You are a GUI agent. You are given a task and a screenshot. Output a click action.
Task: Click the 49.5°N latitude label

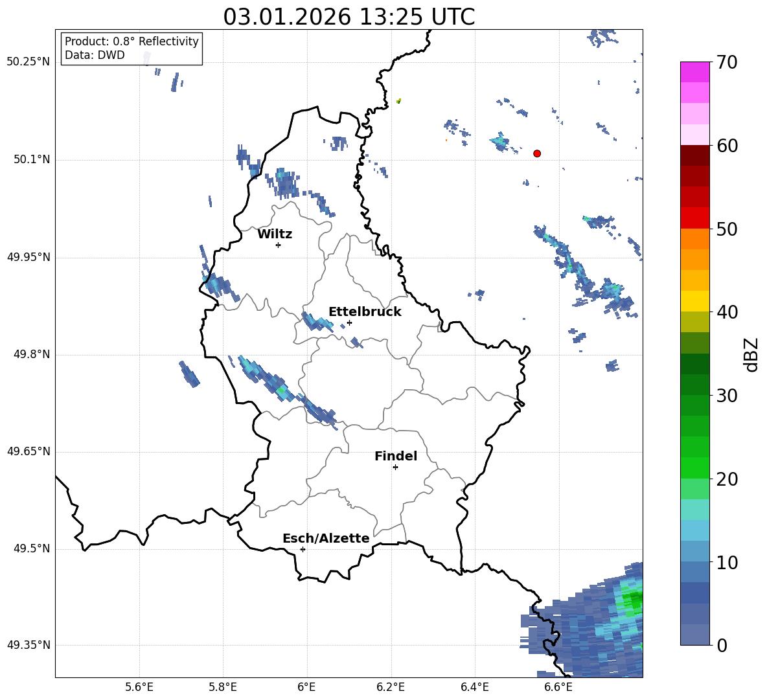pyautogui.click(x=32, y=549)
